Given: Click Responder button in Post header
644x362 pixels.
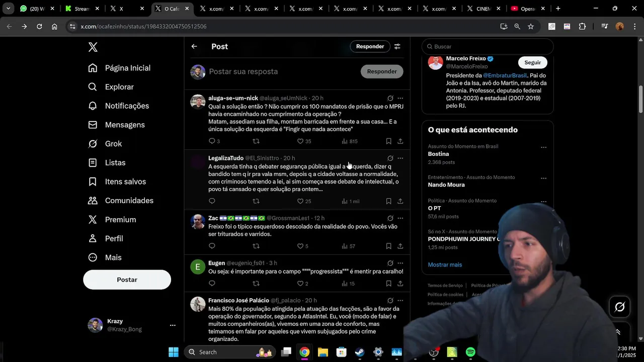Looking at the screenshot, I should pos(370,46).
